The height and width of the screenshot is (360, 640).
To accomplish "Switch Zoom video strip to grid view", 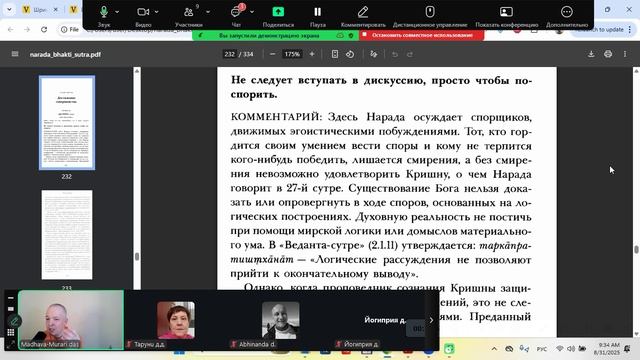I will (x=11, y=332).
